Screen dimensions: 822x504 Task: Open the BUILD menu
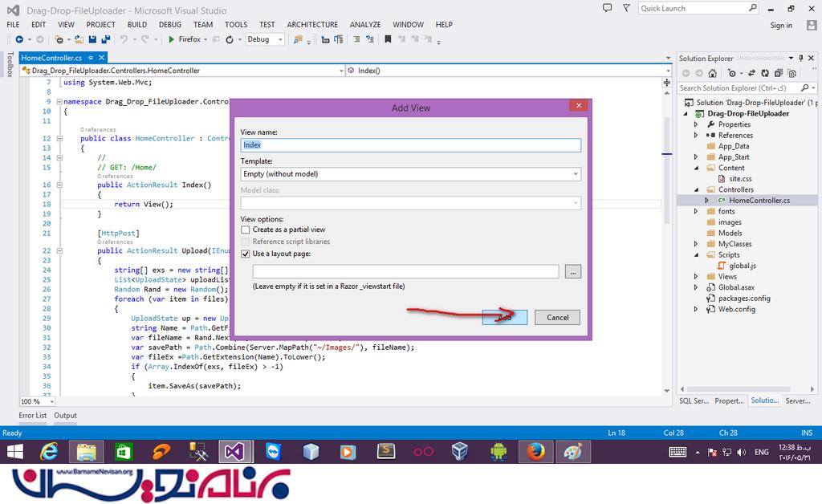click(136, 25)
